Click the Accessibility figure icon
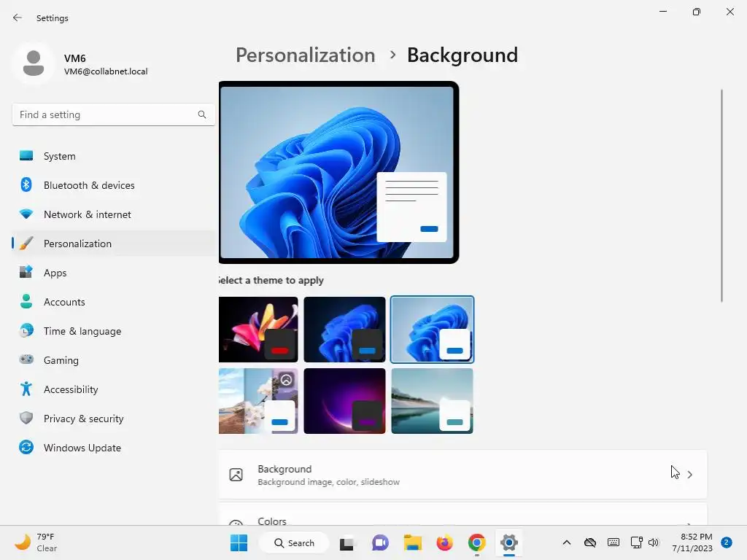The height and width of the screenshot is (560, 747). [26, 389]
